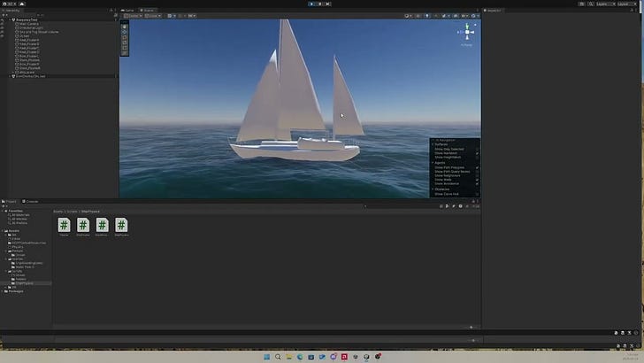This screenshot has height=363, width=644.
Task: Switch to the Console tab
Action: point(30,202)
